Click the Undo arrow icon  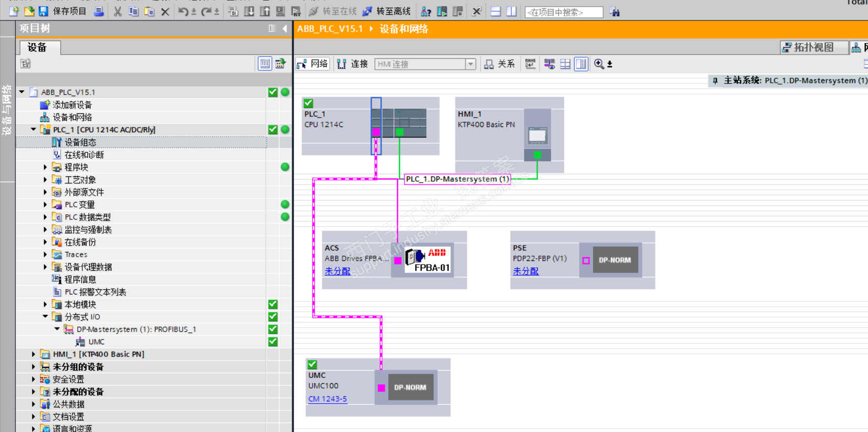(x=183, y=11)
